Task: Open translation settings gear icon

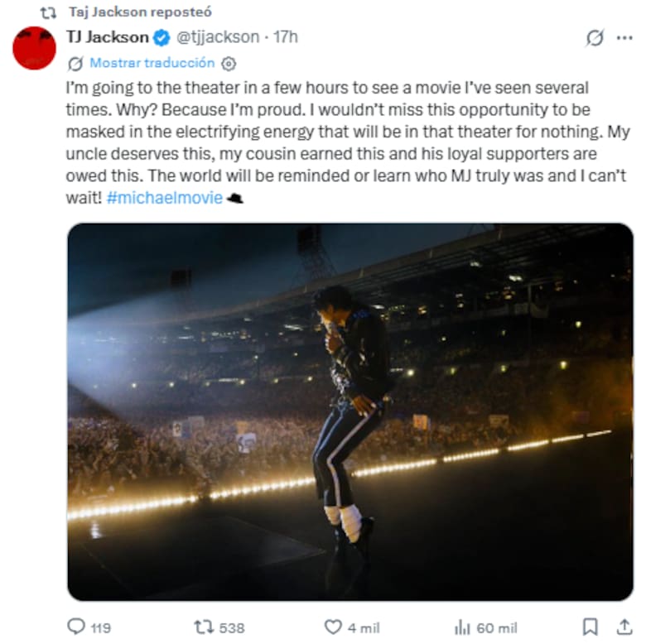Action: [x=229, y=63]
